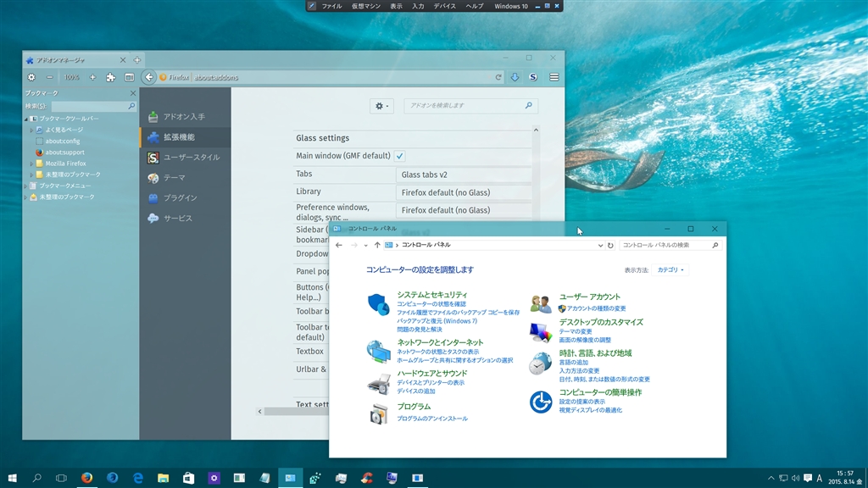This screenshot has width=868, height=488.
Task: Click the Stylish S toolbar icon
Action: [x=534, y=77]
